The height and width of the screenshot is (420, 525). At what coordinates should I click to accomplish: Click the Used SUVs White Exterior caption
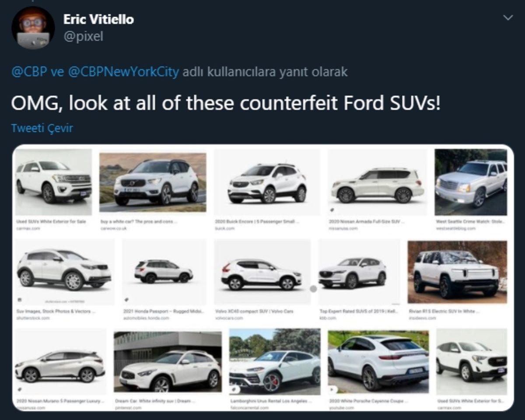[x=51, y=222]
